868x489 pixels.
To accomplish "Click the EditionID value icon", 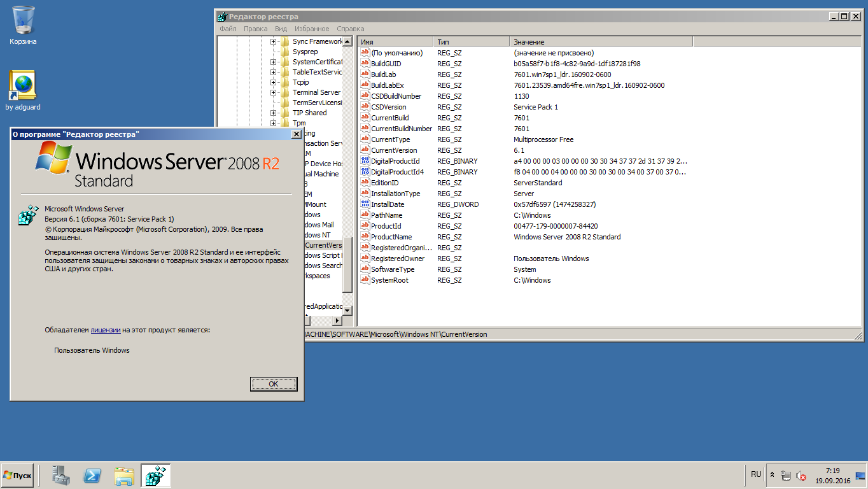I will point(365,183).
